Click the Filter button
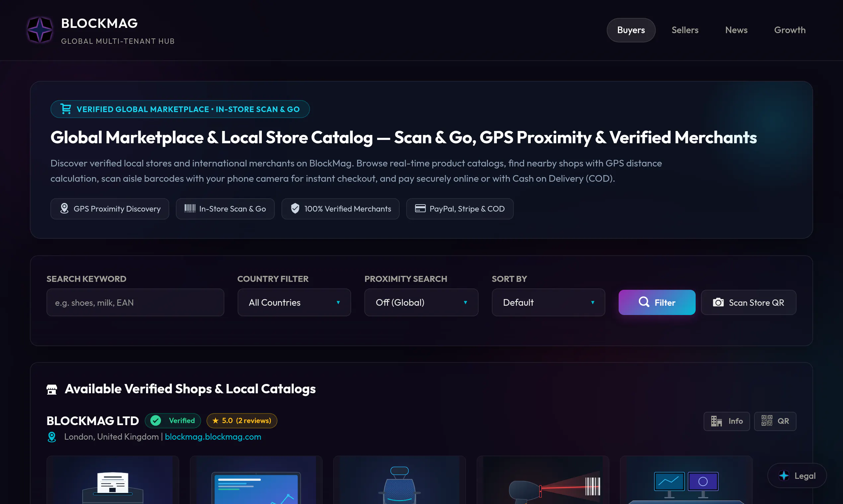 tap(657, 303)
